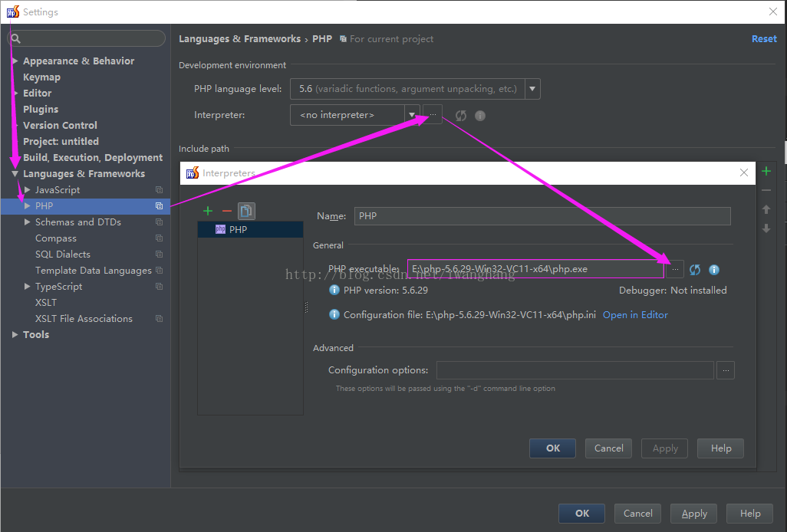The height and width of the screenshot is (532, 787).
Task: Click the green add interpreter plus icon
Action: (x=208, y=211)
